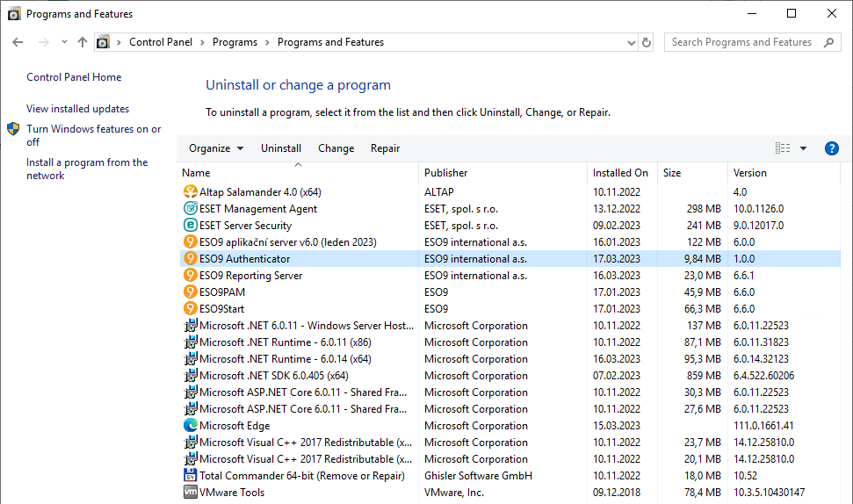Click the search magnifier icon
The width and height of the screenshot is (853, 504).
828,42
